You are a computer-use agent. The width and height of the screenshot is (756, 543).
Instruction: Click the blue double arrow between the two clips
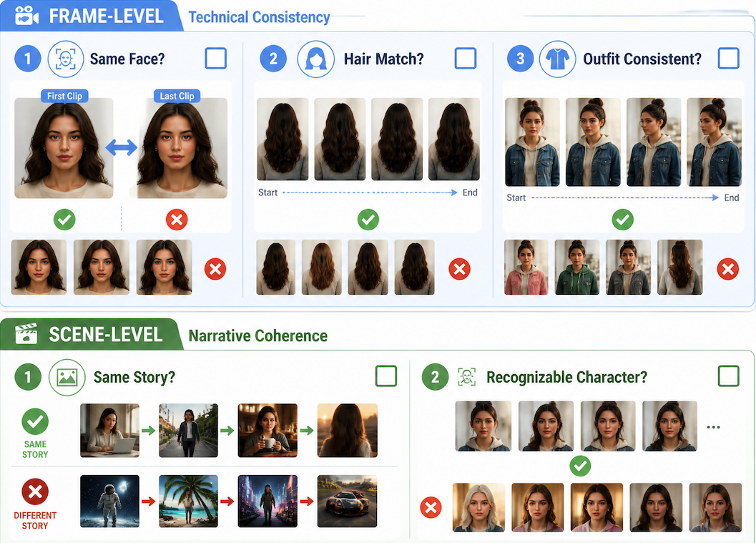122,147
